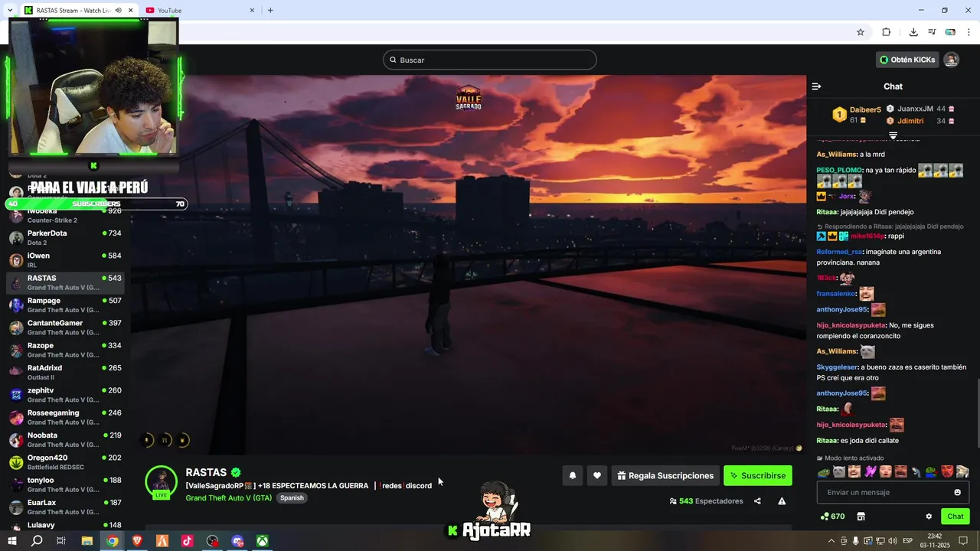Open Chrome three-dot menu
Viewport: 980px width, 551px height.
(969, 32)
